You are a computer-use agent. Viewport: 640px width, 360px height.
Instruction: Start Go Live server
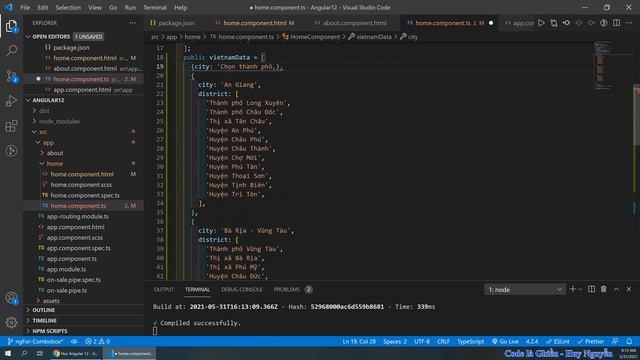pos(505,341)
